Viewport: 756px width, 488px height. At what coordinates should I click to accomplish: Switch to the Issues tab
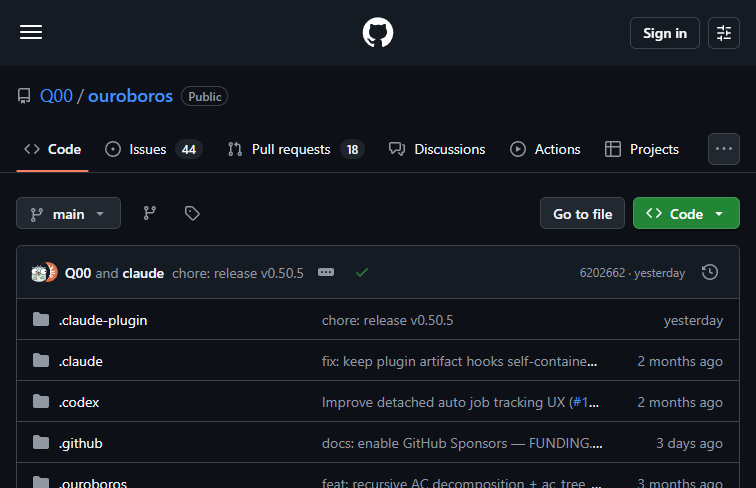153,149
